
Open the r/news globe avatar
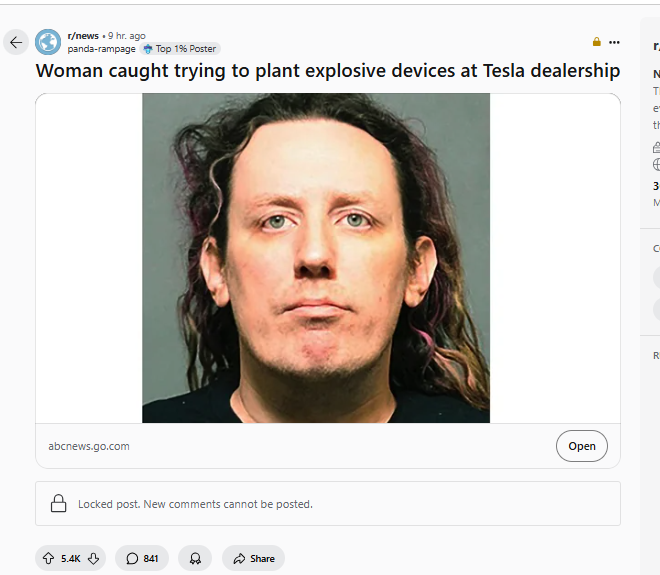coord(48,42)
